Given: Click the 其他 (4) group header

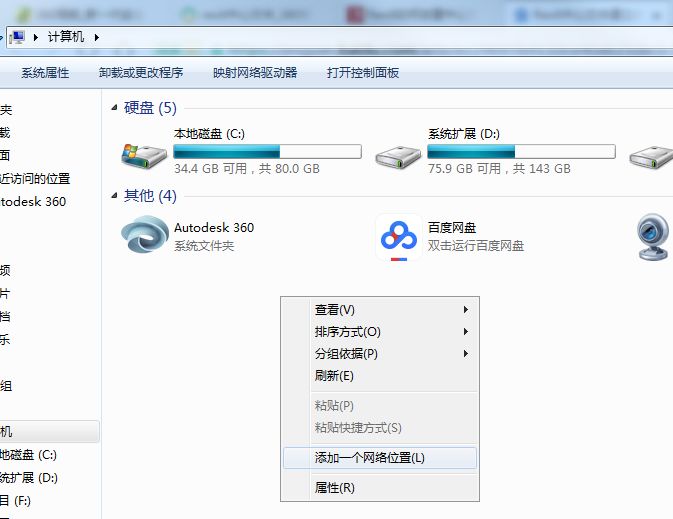Looking at the screenshot, I should pyautogui.click(x=150, y=196).
